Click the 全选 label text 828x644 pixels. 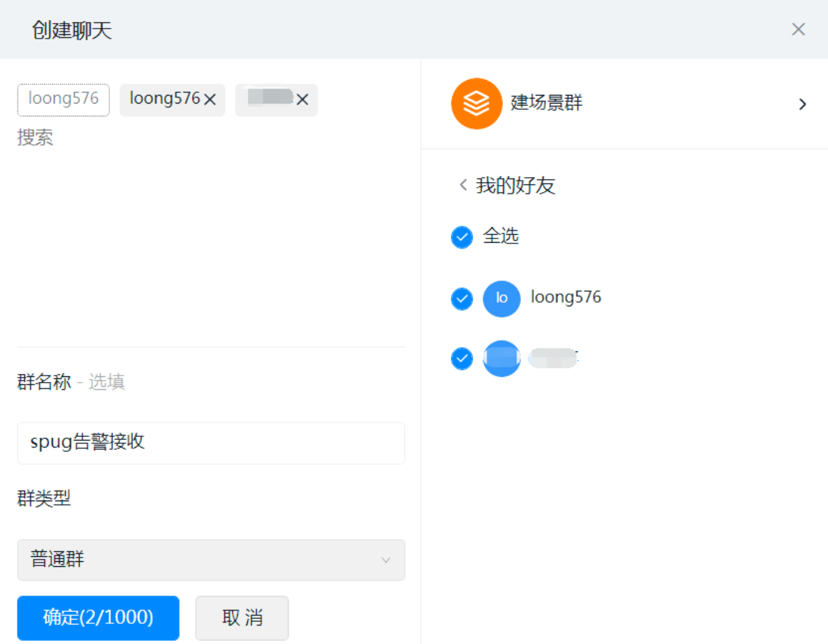(501, 236)
